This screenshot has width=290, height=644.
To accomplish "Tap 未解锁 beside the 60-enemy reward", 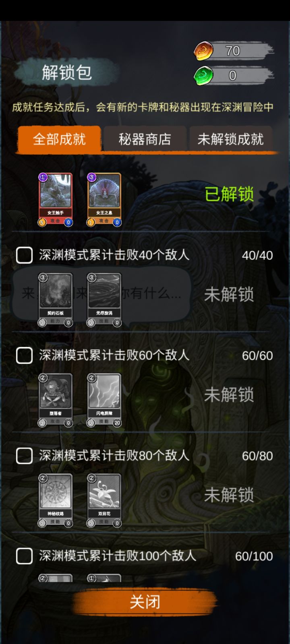I will [x=229, y=395].
